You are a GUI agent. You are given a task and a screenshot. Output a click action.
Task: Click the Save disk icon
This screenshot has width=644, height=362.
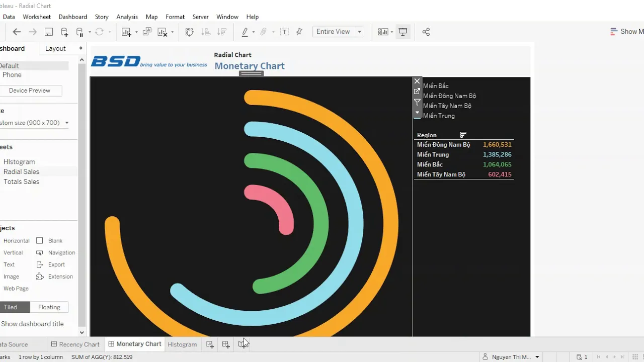[x=49, y=32]
